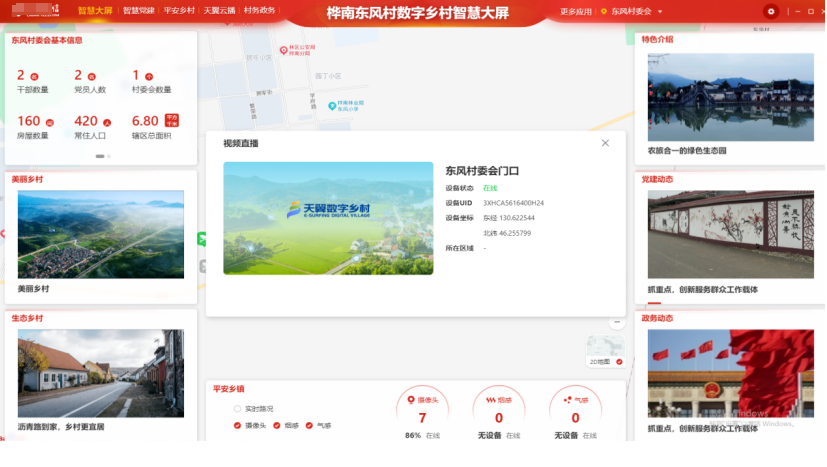Click the 东风村委会基本信息 panel title
The height and width of the screenshot is (467, 827).
(47, 40)
